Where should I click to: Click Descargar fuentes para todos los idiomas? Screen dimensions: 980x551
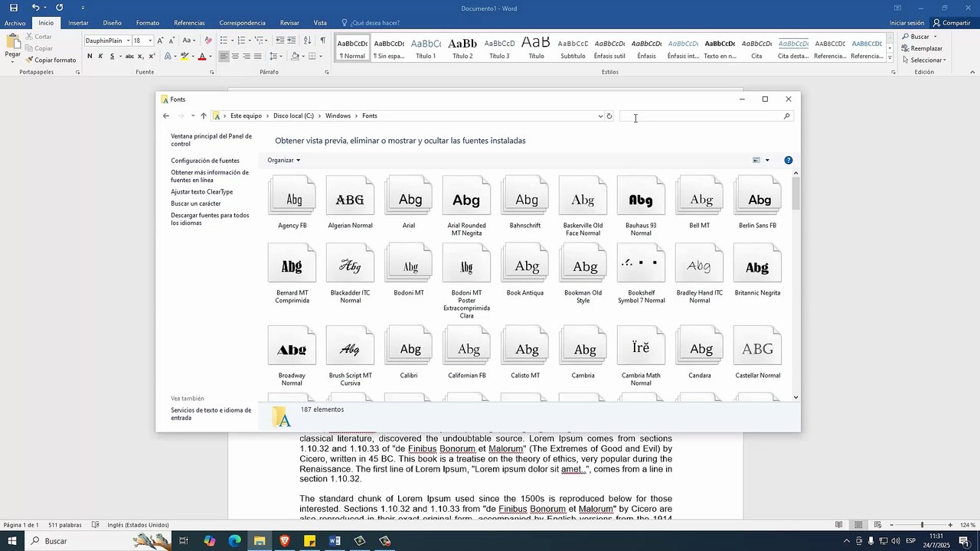(210, 219)
